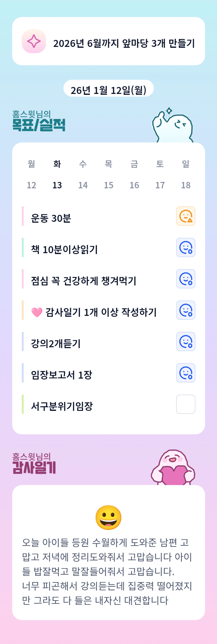Open the 2026년 6월까지 앞마당 3개 만들기 goal
The width and height of the screenshot is (217, 644).
(124, 43)
